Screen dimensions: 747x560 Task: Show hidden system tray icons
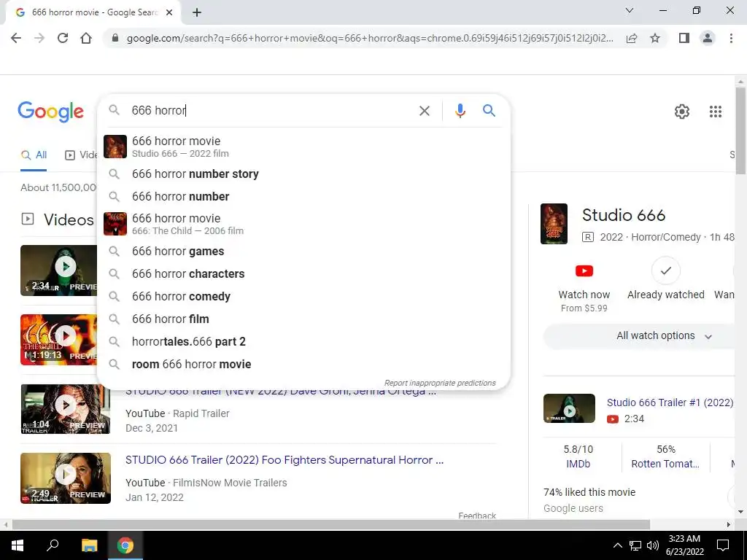click(x=617, y=545)
